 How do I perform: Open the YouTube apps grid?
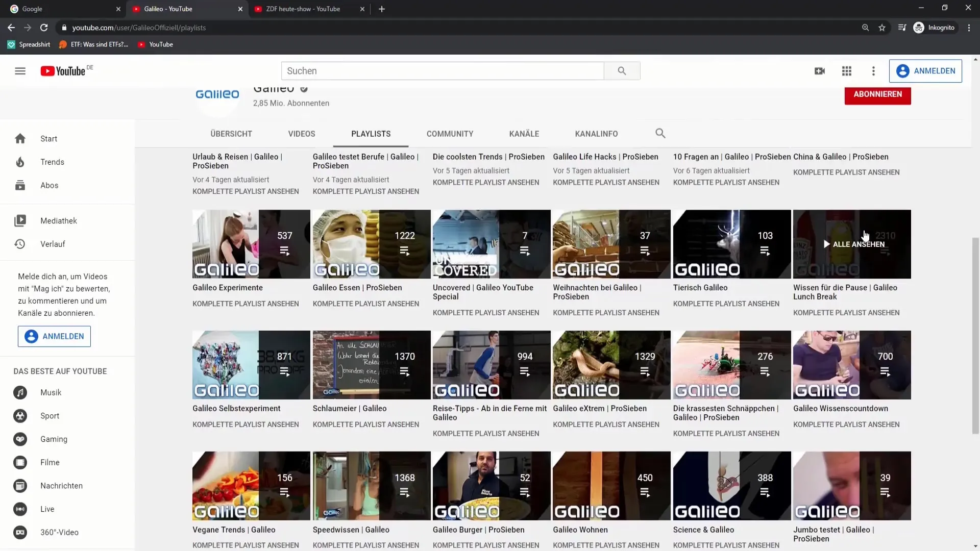coord(847,71)
